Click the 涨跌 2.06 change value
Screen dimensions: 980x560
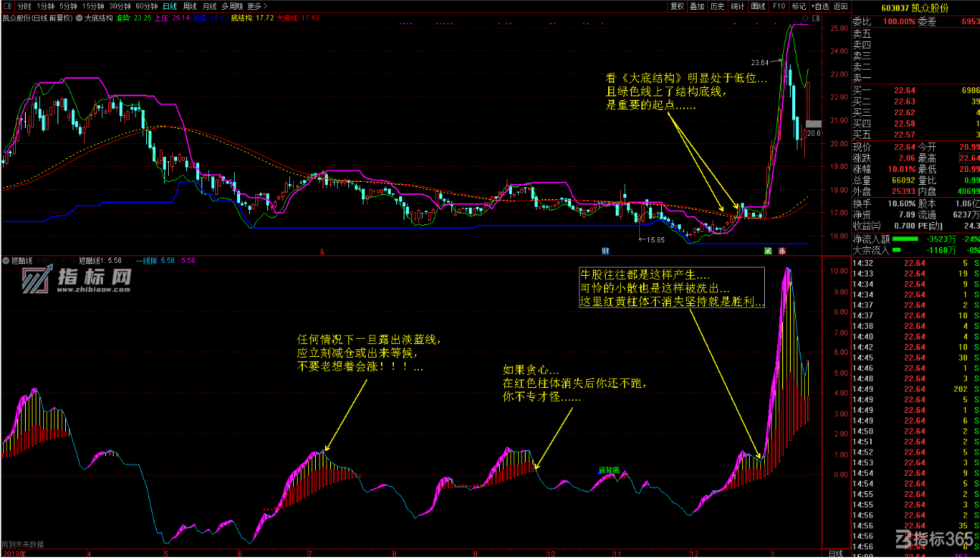[907, 158]
